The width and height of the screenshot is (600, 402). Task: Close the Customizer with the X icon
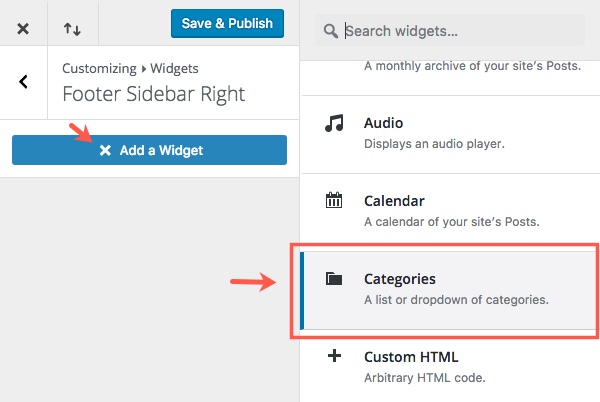coord(23,29)
